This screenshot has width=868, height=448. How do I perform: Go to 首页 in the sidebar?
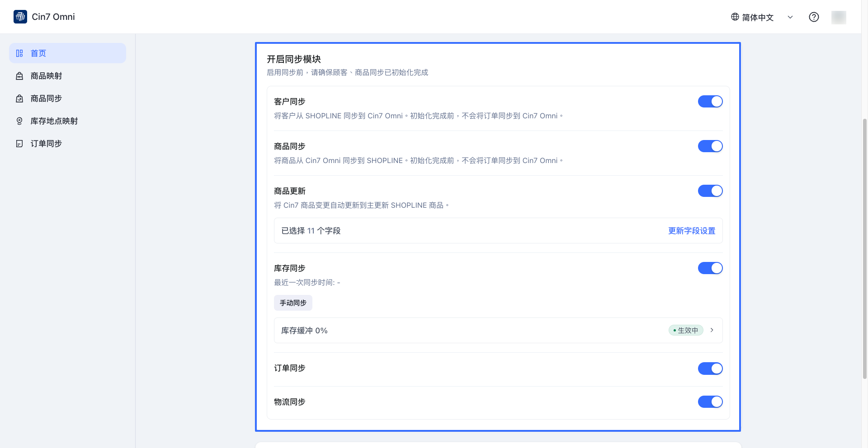(x=67, y=53)
